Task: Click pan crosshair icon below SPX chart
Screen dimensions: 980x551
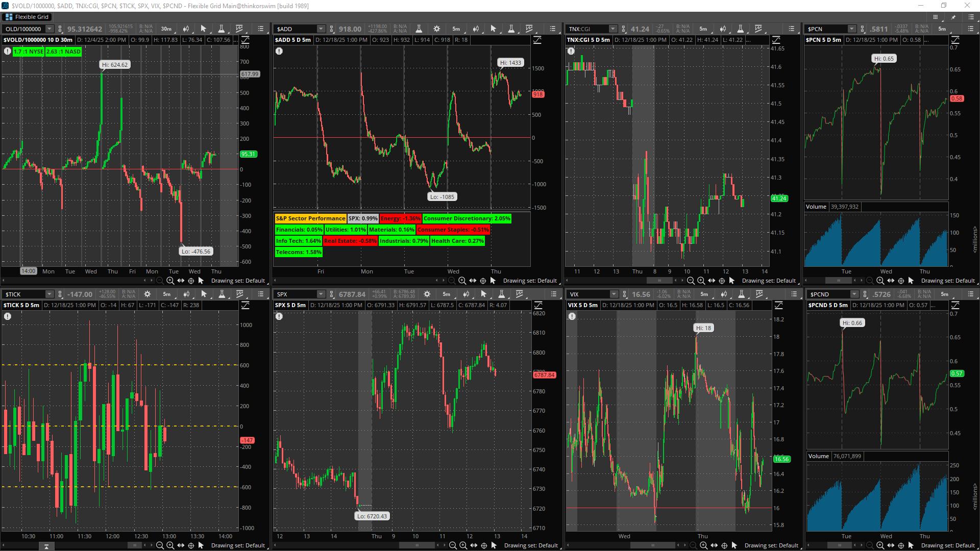Action: click(x=484, y=545)
